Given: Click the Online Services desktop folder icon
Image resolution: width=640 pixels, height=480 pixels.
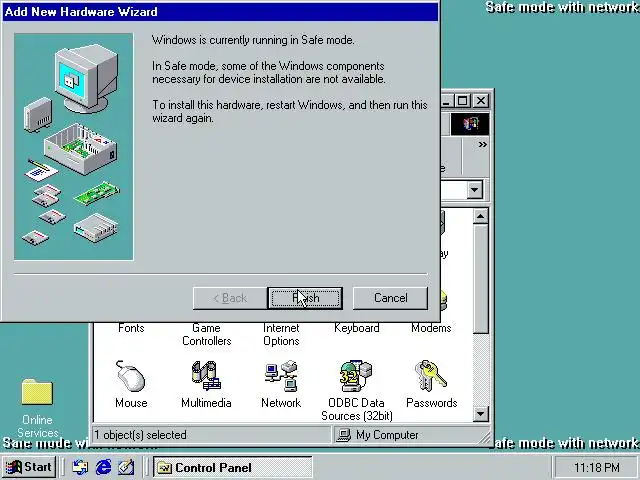Looking at the screenshot, I should (x=37, y=392).
